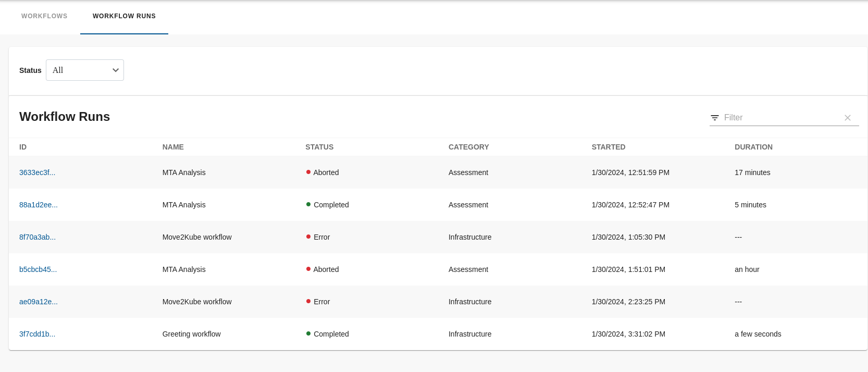Image resolution: width=868 pixels, height=372 pixels.
Task: Open workflow run ae09a12e
Action: tap(39, 302)
